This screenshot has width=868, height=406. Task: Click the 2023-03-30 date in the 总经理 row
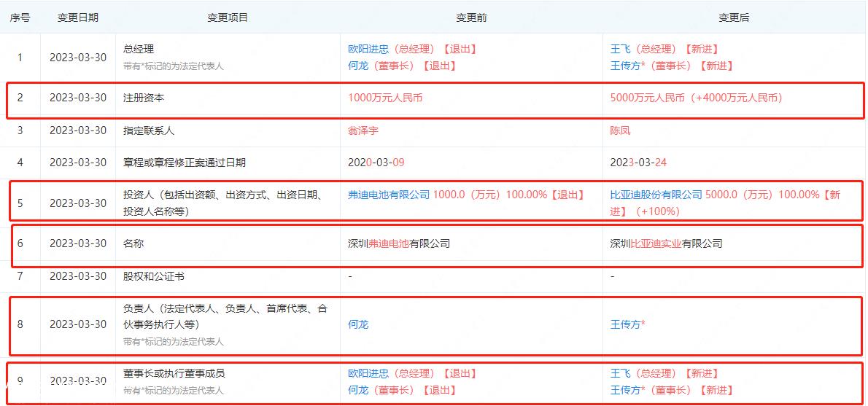[x=78, y=58]
